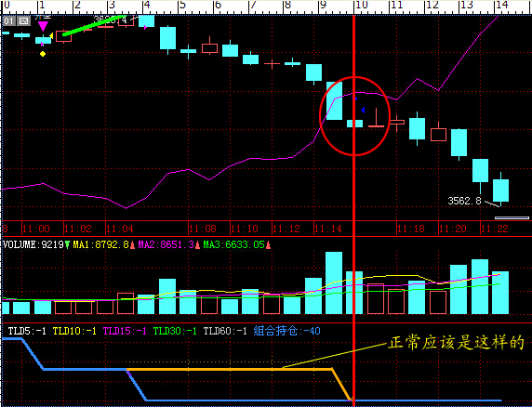
Task: Select the VOLUME:9219 indicator label
Action: (x=33, y=244)
